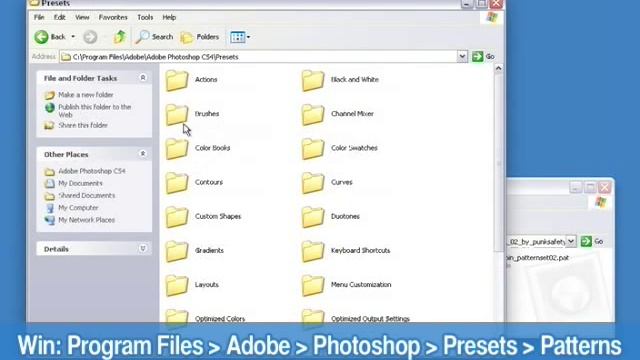Click the Make a new folder icon
Viewport: 640px width, 360px height.
(49, 95)
